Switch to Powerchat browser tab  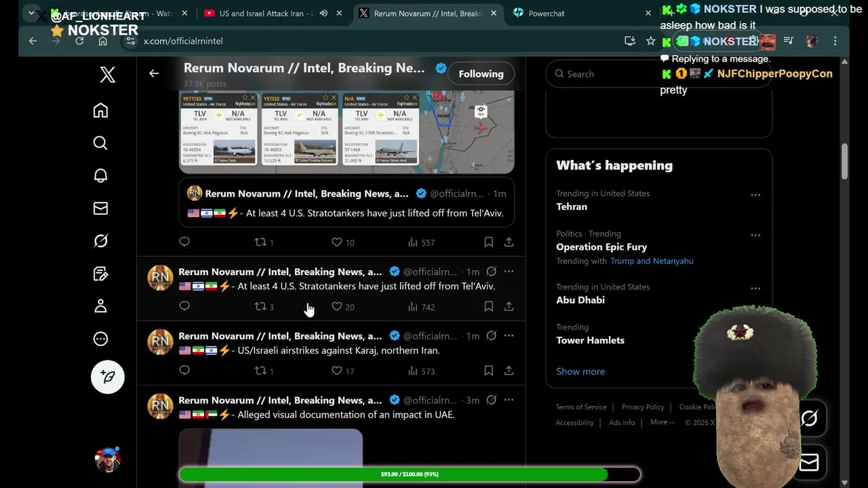coord(547,13)
